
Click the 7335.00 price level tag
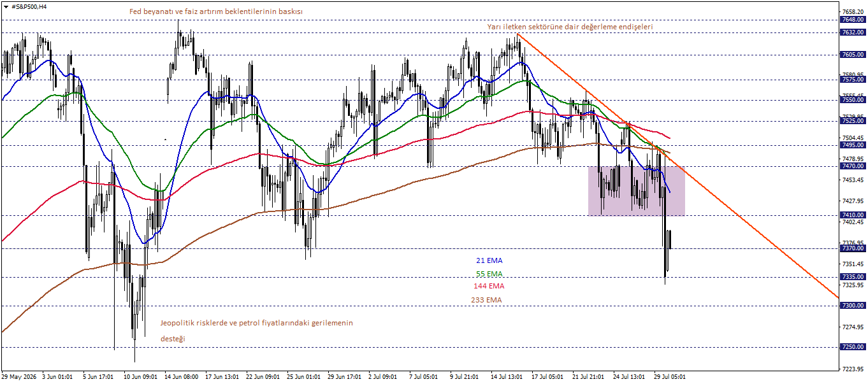click(x=853, y=277)
